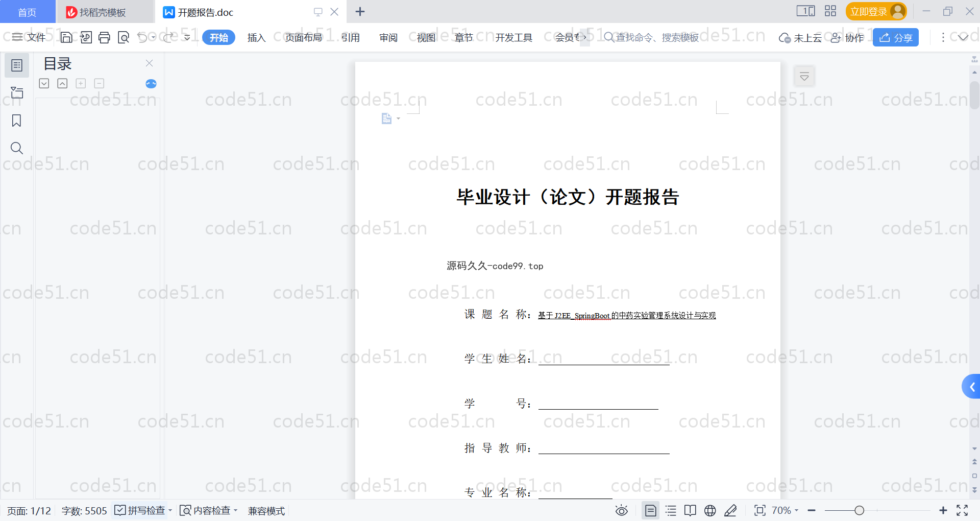Close the 开题报告.doc document tab

[334, 12]
